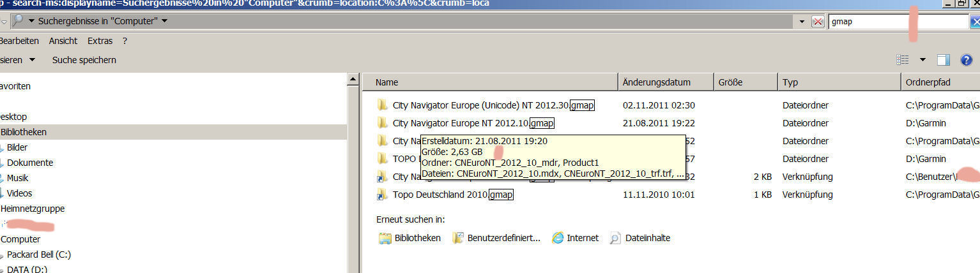Open the Bearbeiten menu
Screen dimensions: 980x273
(19, 41)
